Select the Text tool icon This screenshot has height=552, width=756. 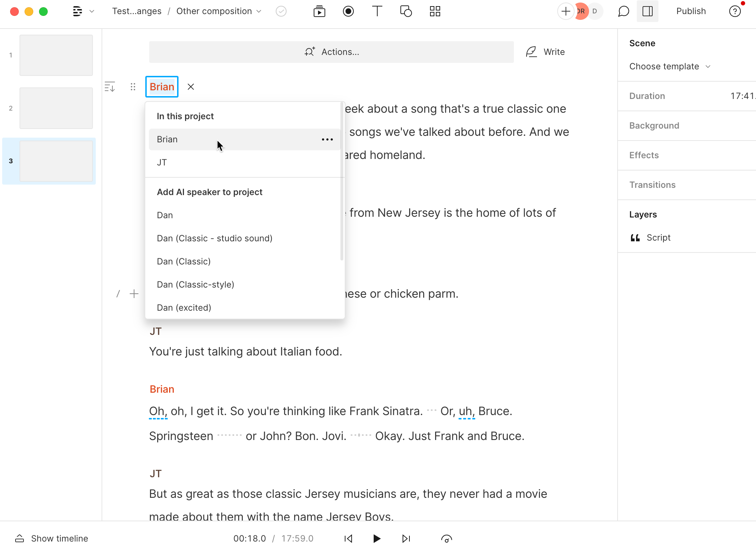[377, 11]
